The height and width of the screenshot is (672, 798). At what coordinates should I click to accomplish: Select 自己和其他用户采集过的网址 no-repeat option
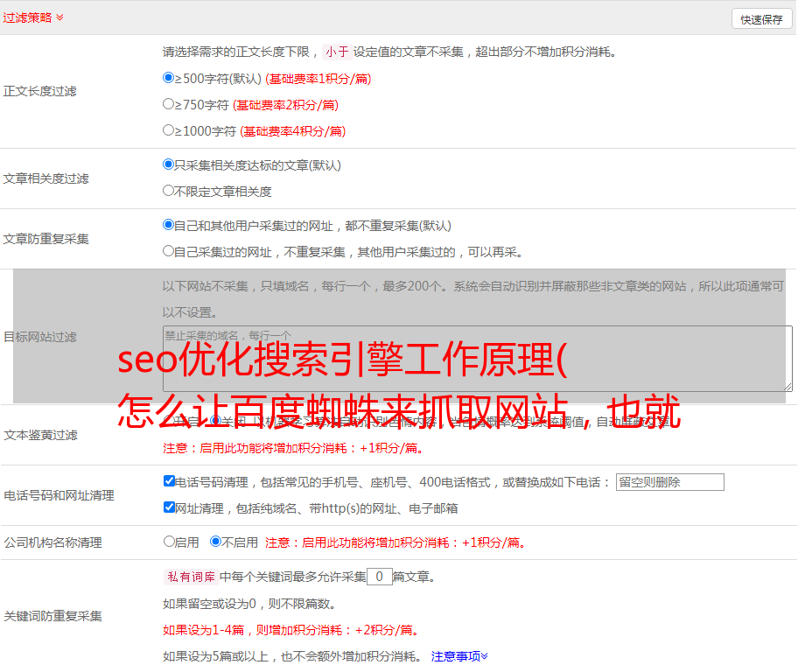tap(169, 225)
